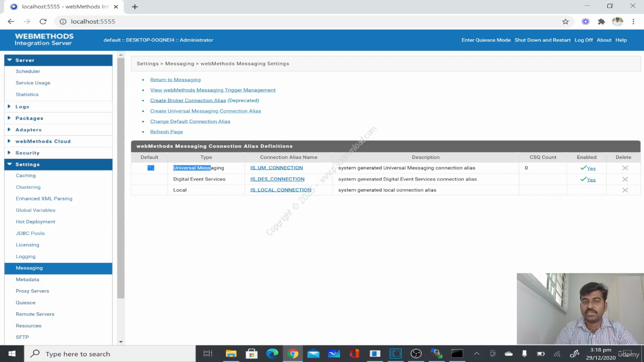Click the Chrome back arrow
The width and height of the screenshot is (644, 362).
(x=11, y=22)
